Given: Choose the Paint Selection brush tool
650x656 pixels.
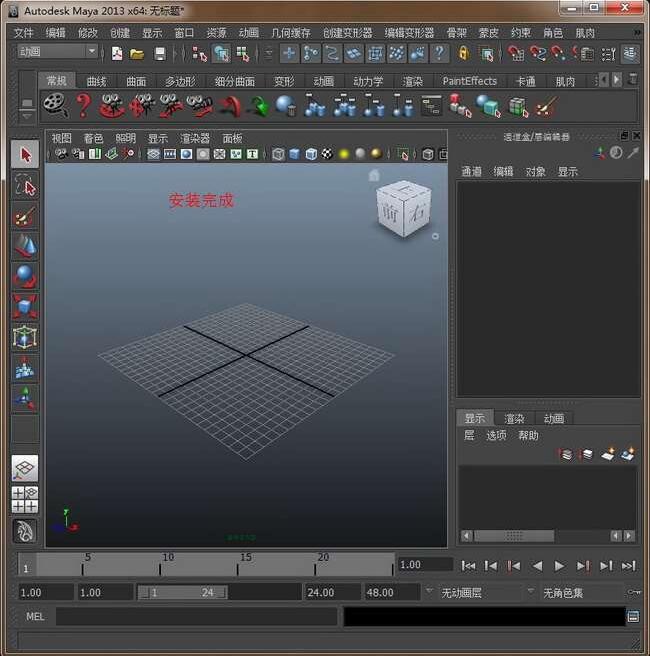Looking at the screenshot, I should (25, 216).
